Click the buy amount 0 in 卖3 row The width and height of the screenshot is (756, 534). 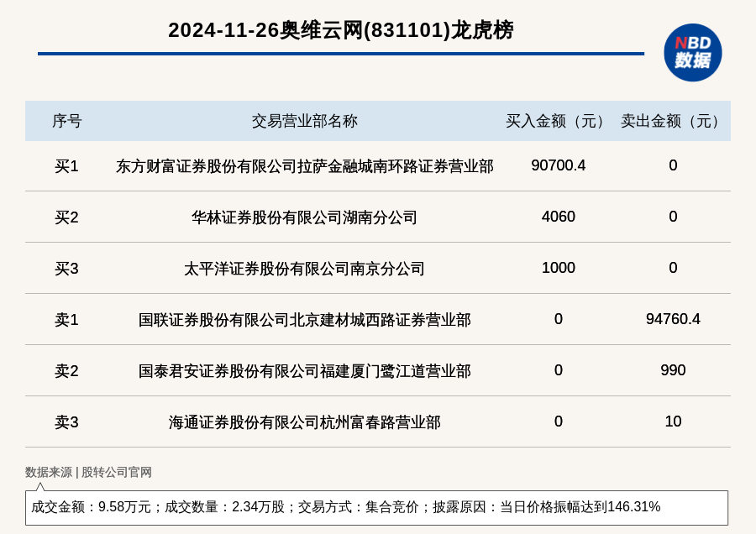coord(559,421)
